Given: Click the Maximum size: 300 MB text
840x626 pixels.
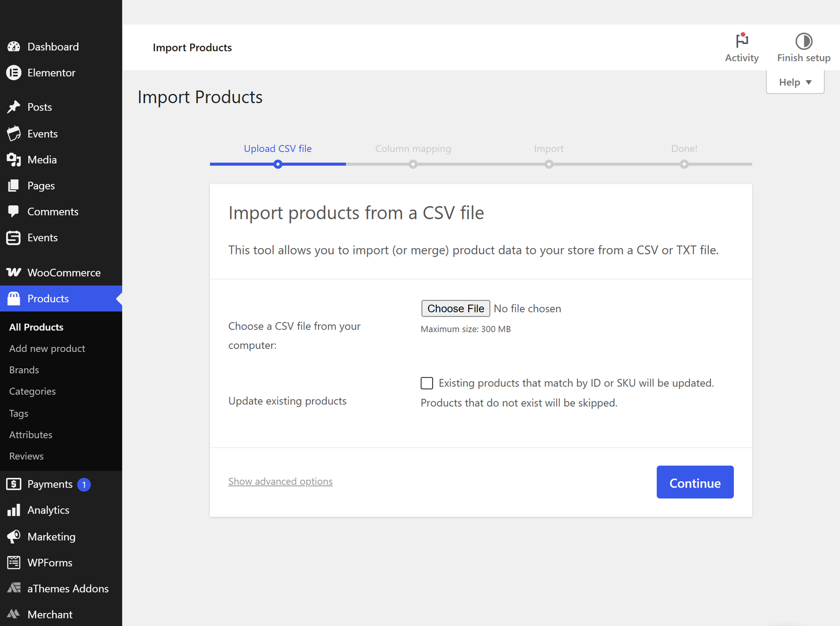Looking at the screenshot, I should 466,329.
